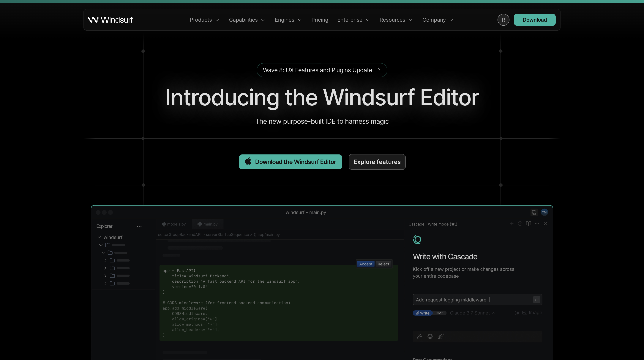Click Explore features button
644x360 pixels.
377,162
